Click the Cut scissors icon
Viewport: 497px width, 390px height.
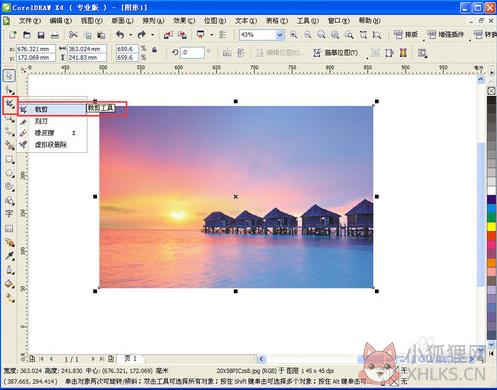point(73,35)
